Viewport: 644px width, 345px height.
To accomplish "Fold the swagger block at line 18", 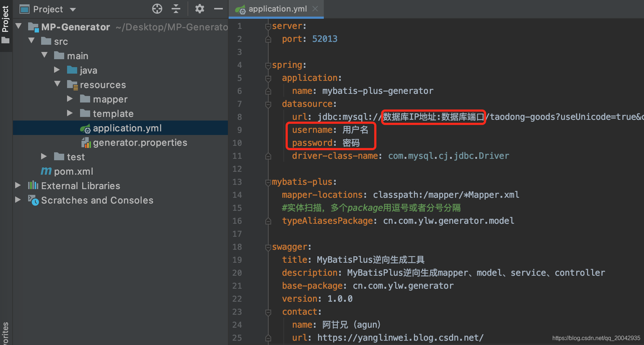I will coord(268,247).
